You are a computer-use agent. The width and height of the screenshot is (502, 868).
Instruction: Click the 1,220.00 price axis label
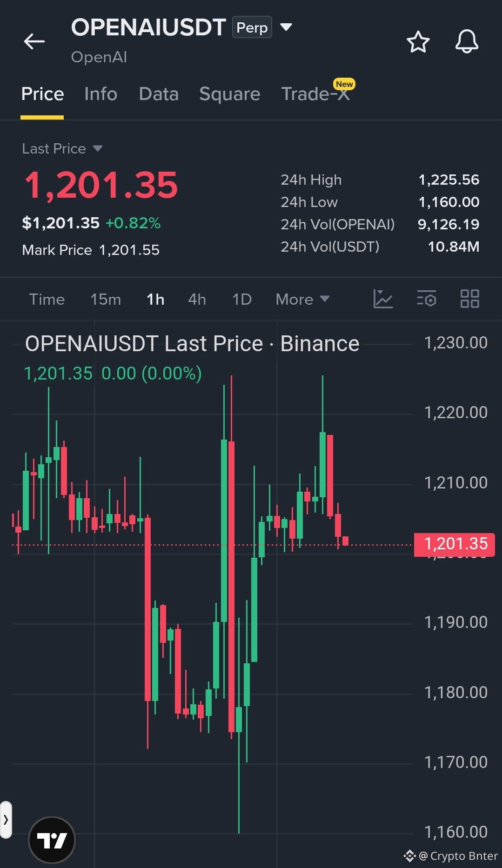click(x=455, y=412)
